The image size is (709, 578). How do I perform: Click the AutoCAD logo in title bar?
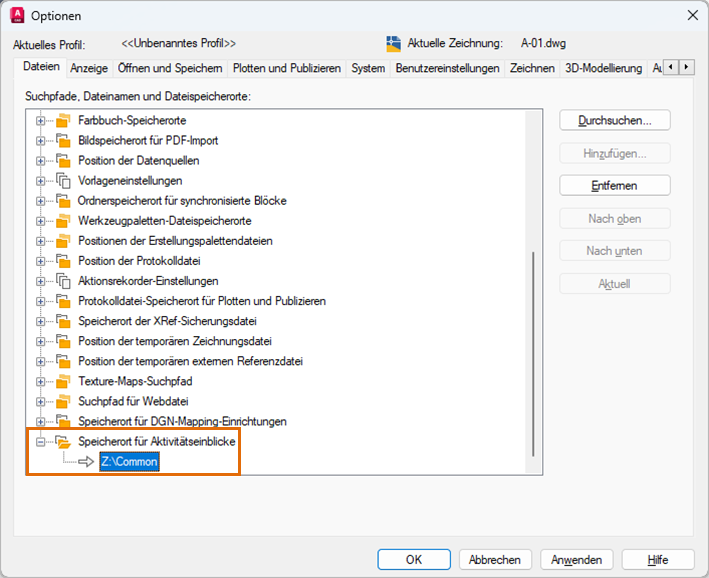pyautogui.click(x=18, y=15)
